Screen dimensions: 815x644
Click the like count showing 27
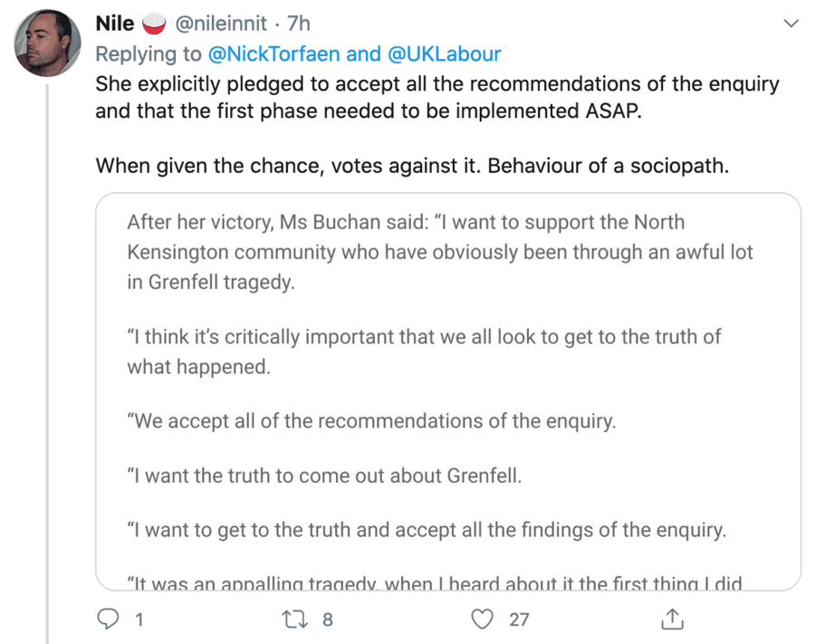pyautogui.click(x=519, y=620)
